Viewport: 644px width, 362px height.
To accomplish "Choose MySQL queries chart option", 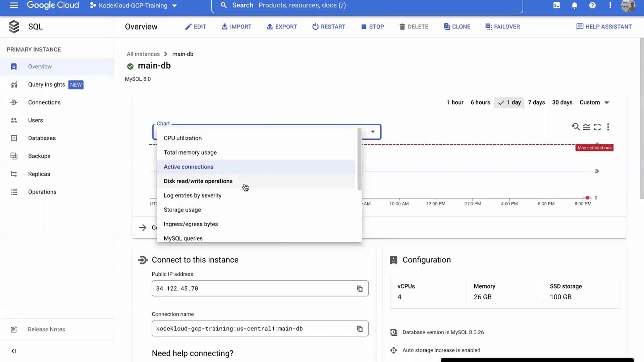I will (256, 238).
